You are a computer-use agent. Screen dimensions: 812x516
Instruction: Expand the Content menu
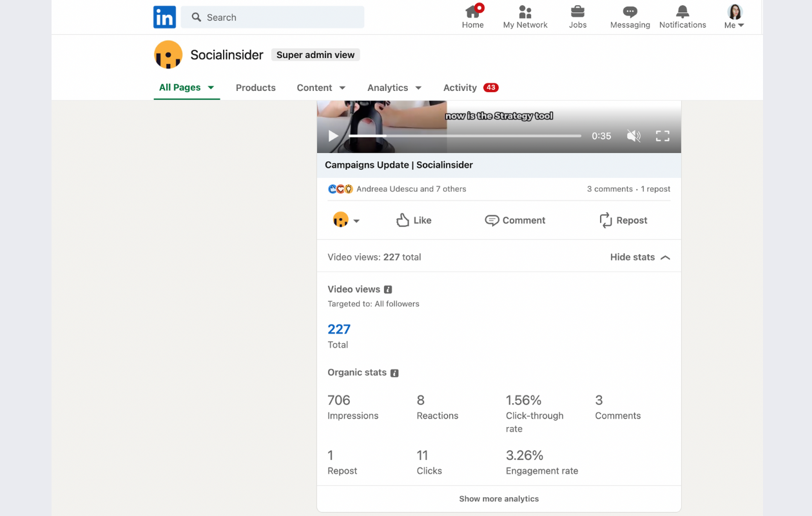(321, 88)
